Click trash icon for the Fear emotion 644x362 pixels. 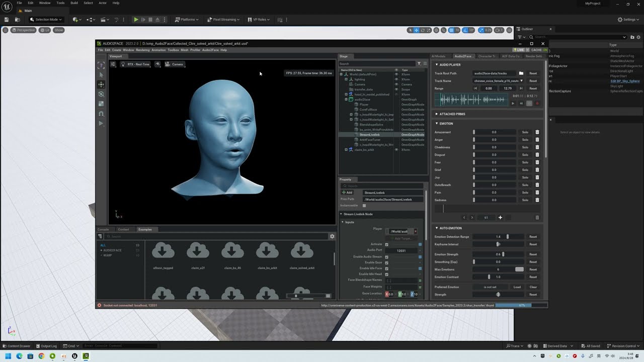(x=537, y=162)
